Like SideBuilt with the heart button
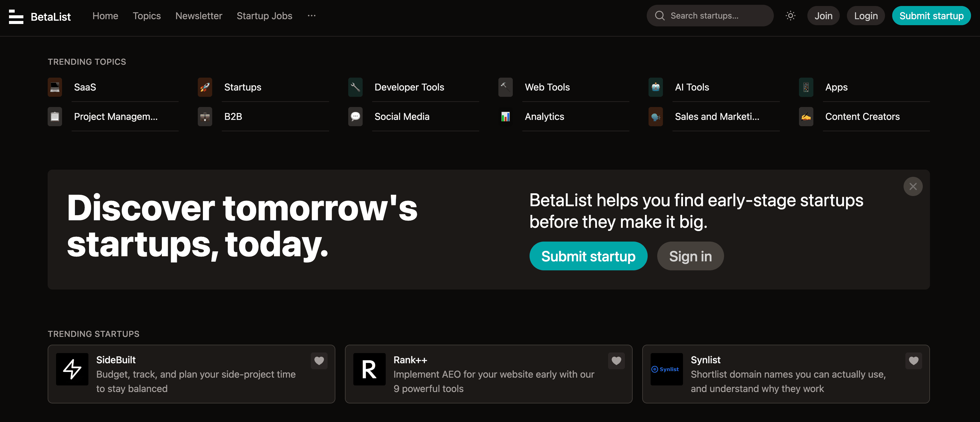This screenshot has height=422, width=980. click(x=319, y=361)
